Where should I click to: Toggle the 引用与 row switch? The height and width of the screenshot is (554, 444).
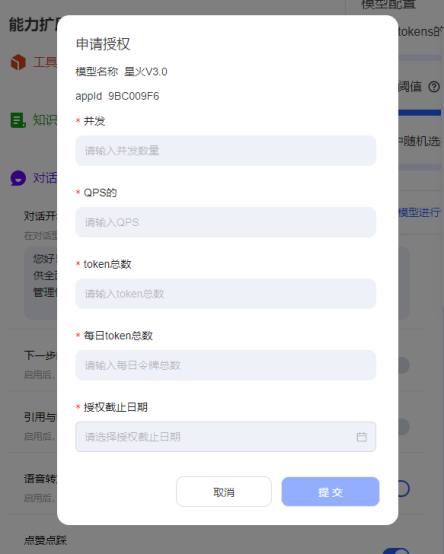click(404, 427)
